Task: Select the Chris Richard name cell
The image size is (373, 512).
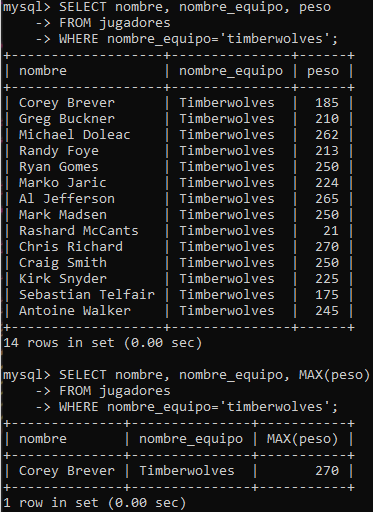Action: coord(71,247)
